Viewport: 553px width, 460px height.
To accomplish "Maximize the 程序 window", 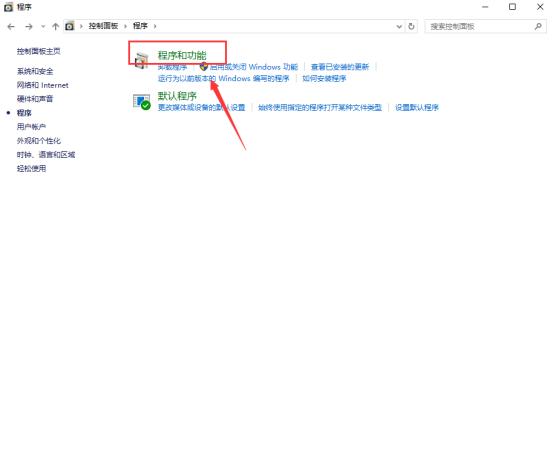I will tap(512, 7).
